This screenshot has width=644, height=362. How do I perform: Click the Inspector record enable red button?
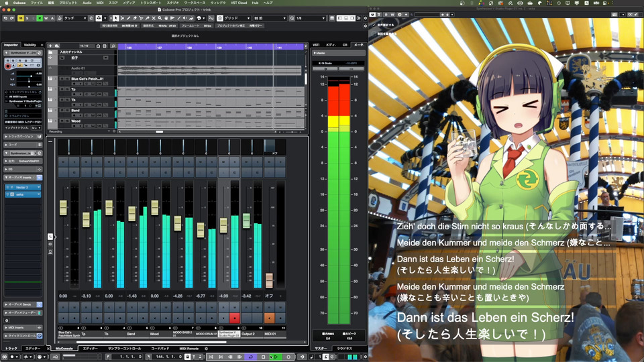(x=8, y=66)
